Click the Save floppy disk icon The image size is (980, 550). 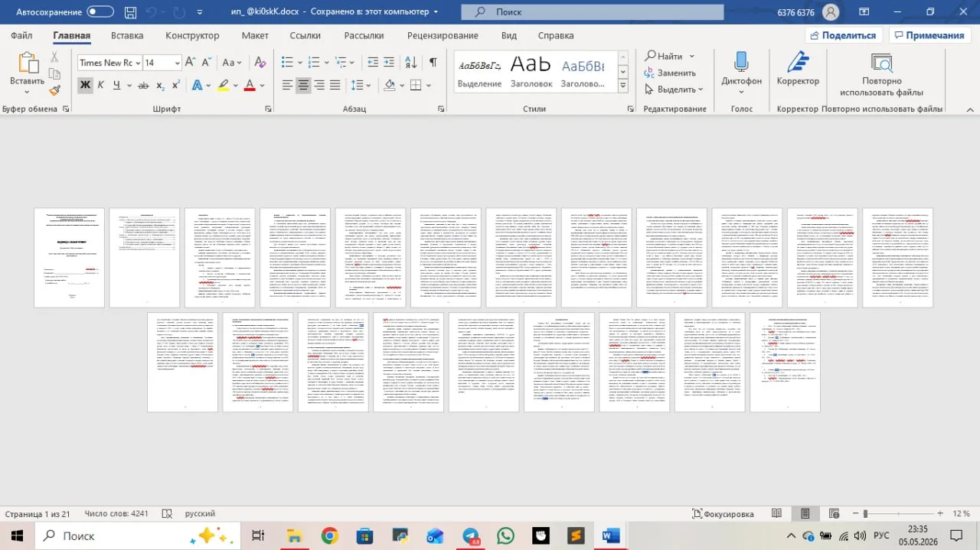(131, 12)
